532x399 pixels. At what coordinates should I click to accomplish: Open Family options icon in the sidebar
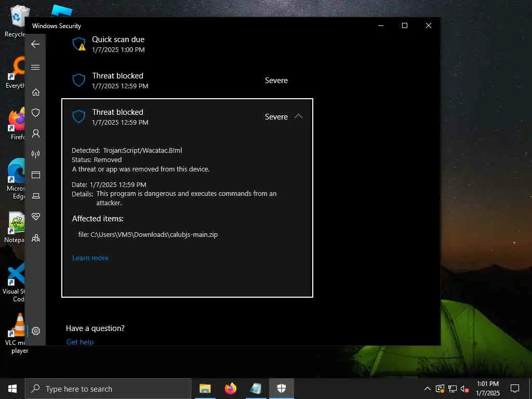click(36, 238)
